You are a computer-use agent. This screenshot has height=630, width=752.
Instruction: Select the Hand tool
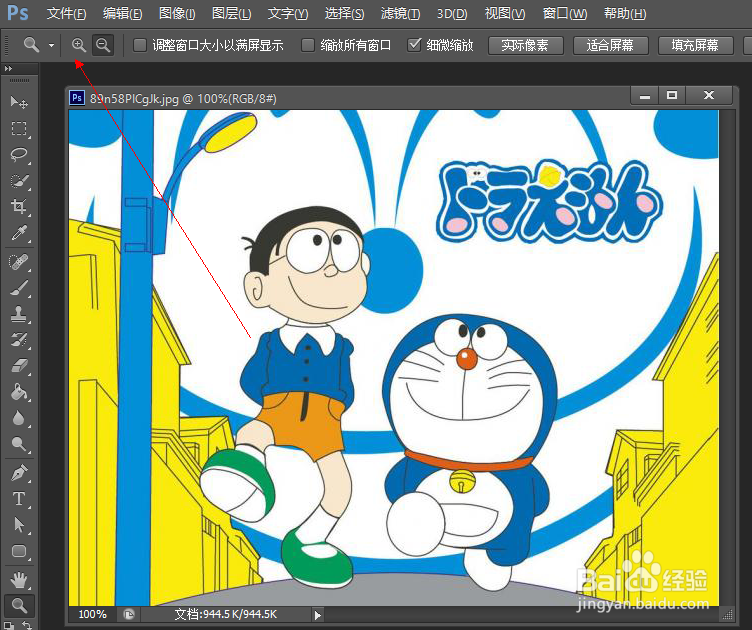(x=19, y=581)
